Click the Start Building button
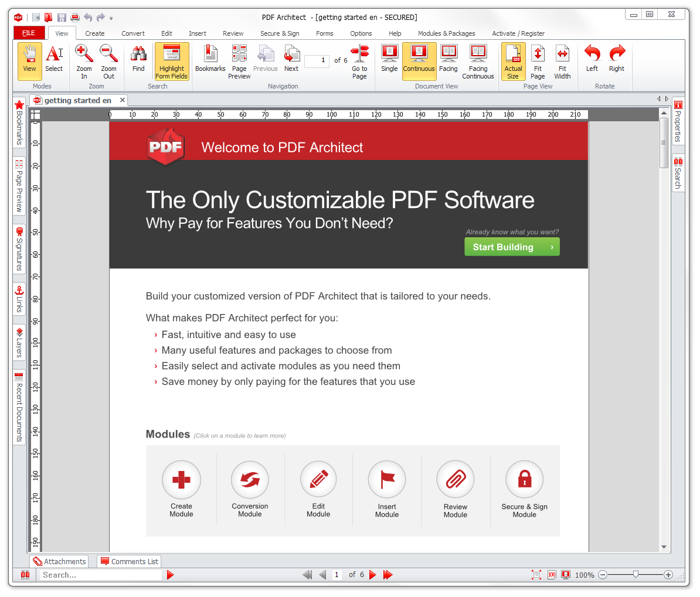 tap(511, 247)
